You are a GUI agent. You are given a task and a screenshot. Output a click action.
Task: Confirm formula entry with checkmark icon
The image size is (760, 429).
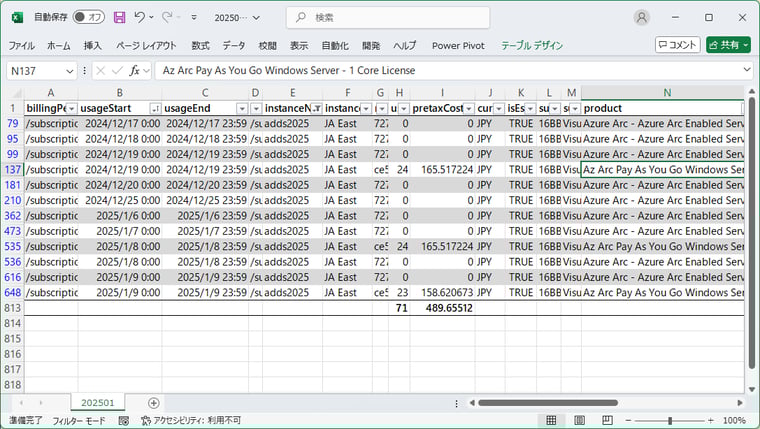tap(117, 71)
